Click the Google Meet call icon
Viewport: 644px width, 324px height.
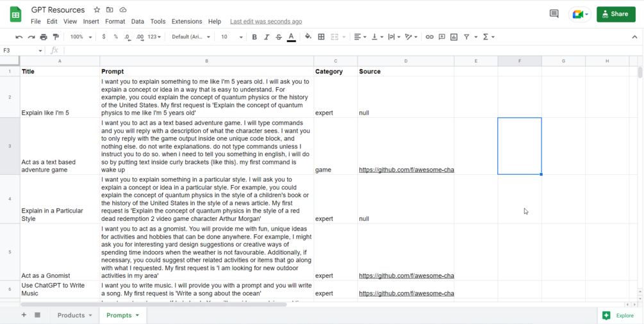tap(579, 14)
